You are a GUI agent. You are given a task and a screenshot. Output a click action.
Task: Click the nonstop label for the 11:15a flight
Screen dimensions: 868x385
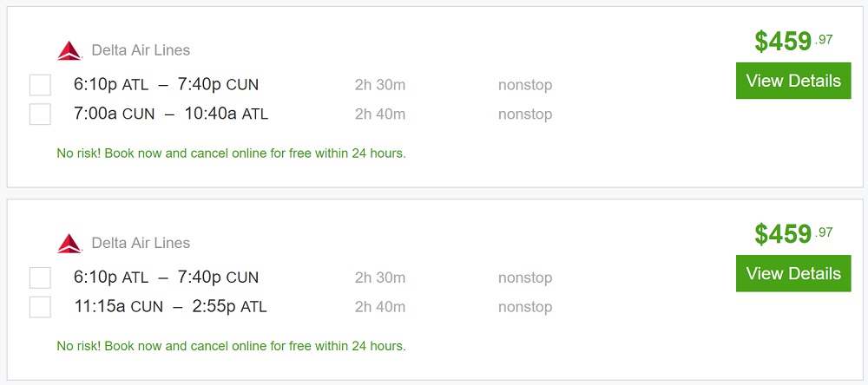(525, 307)
